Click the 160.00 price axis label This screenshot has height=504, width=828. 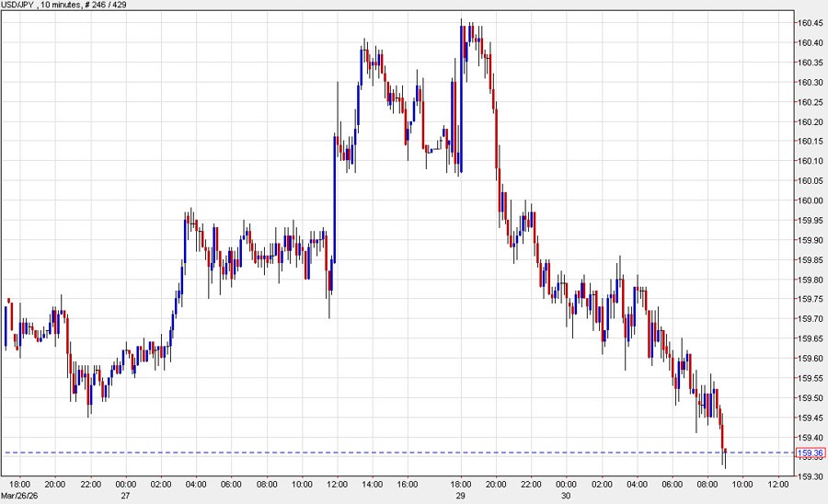pos(810,200)
